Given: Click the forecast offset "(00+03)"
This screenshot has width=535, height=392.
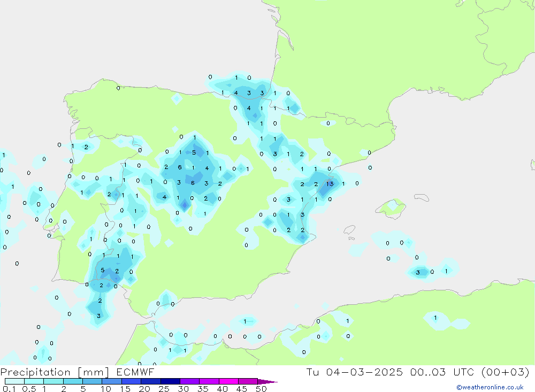Looking at the screenshot, I should [x=506, y=372].
